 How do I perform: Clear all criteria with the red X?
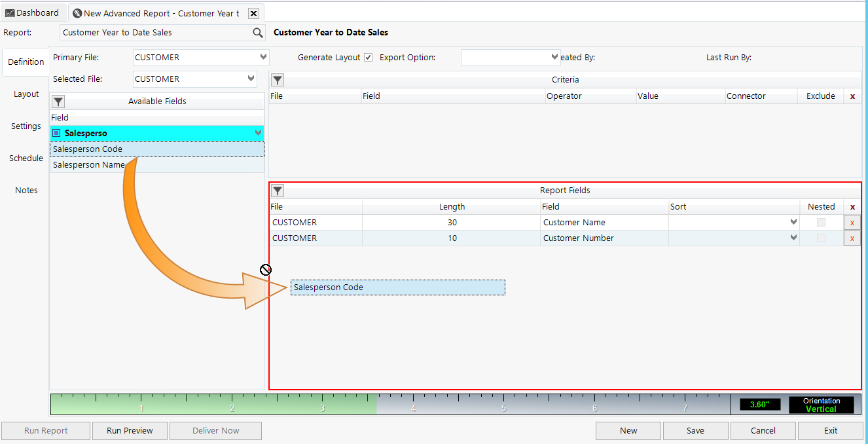point(853,96)
